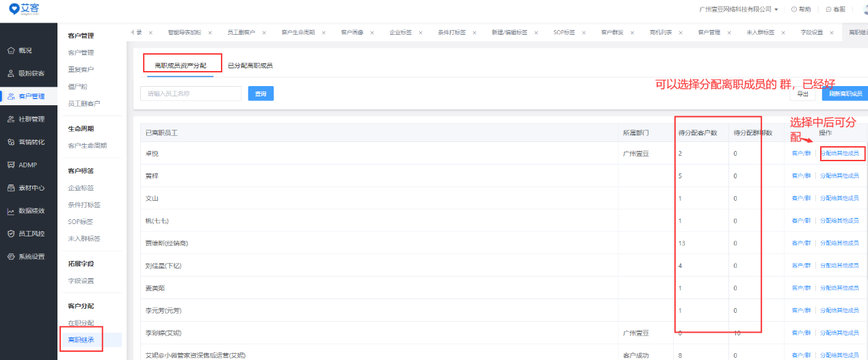Open 员工风控 shield icon

pos(11,234)
